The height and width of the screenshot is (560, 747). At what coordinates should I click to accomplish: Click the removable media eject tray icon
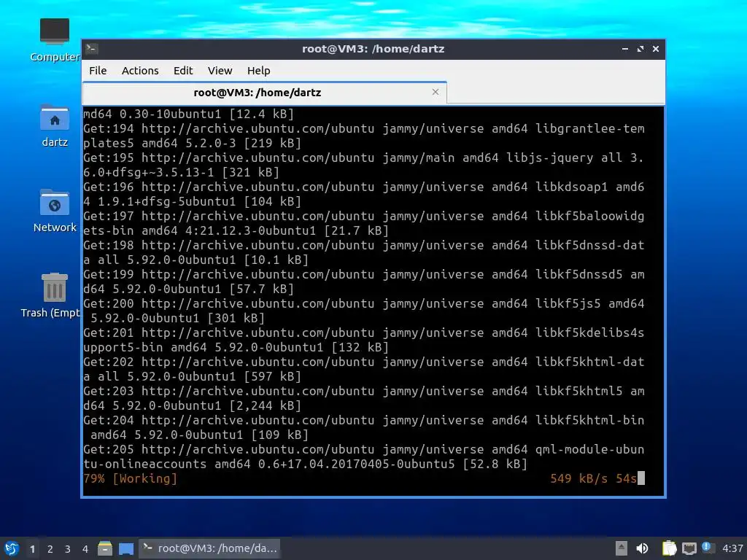(622, 548)
